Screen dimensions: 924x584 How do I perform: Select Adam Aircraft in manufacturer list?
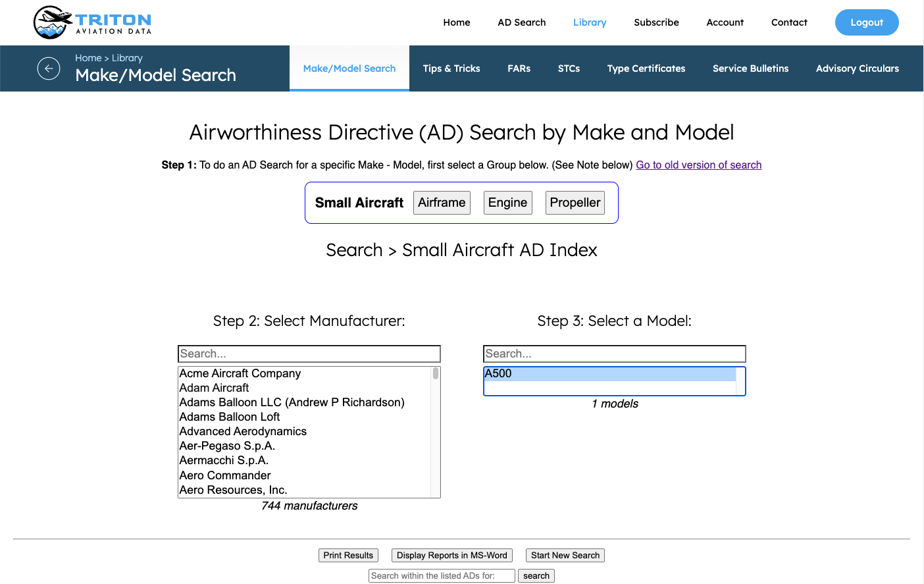(305, 388)
